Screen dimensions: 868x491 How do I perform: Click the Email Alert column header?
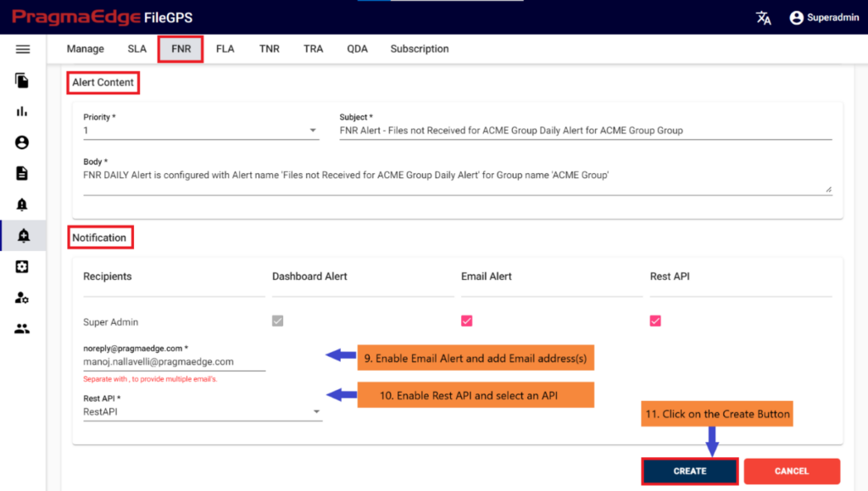pyautogui.click(x=486, y=276)
